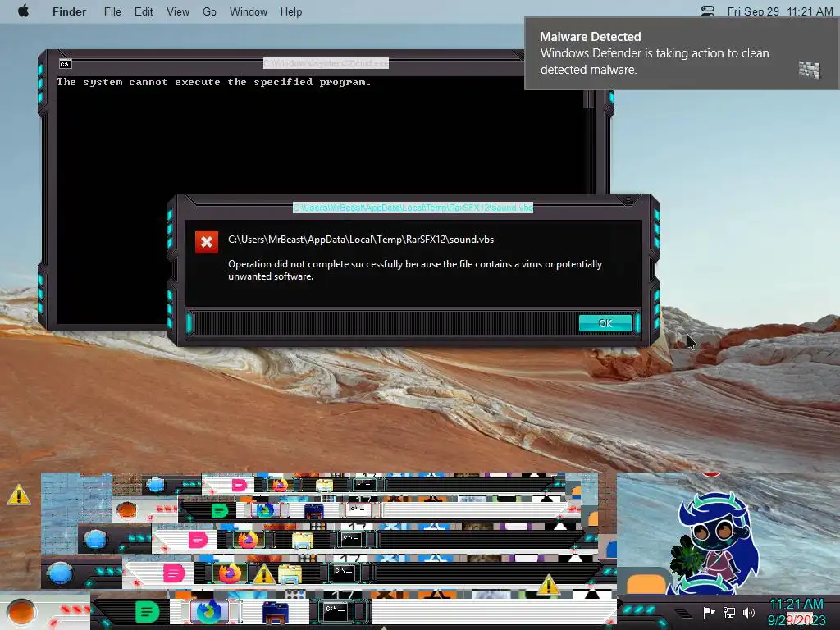
Task: Open the Go menu
Action: point(209,11)
